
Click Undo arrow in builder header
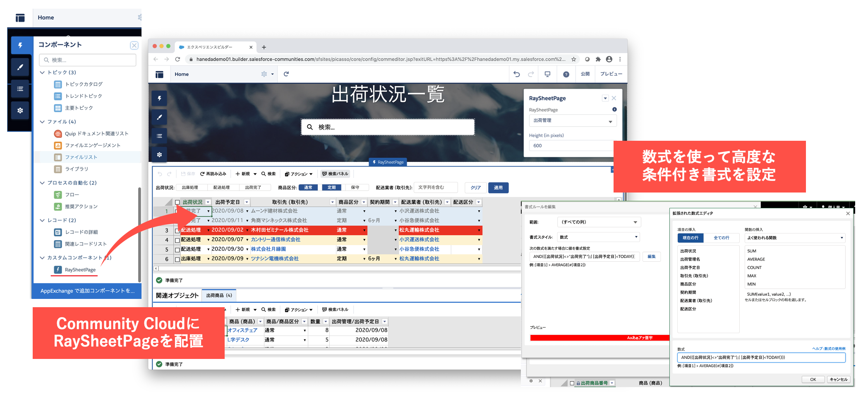coord(516,74)
